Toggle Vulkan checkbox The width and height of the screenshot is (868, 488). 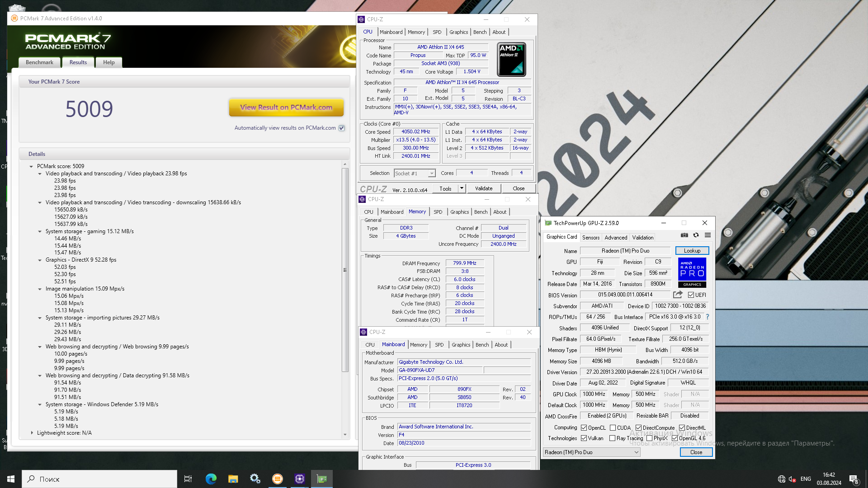[x=584, y=438]
